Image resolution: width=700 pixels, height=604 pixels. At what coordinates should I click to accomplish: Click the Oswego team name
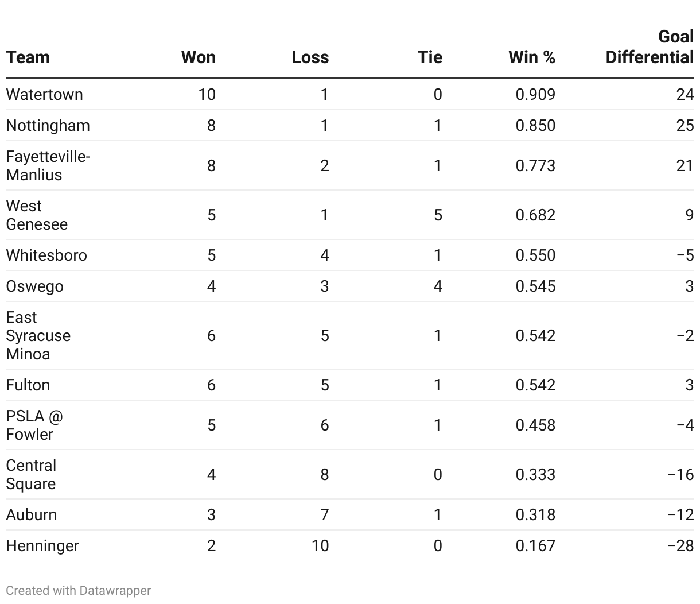pos(35,286)
